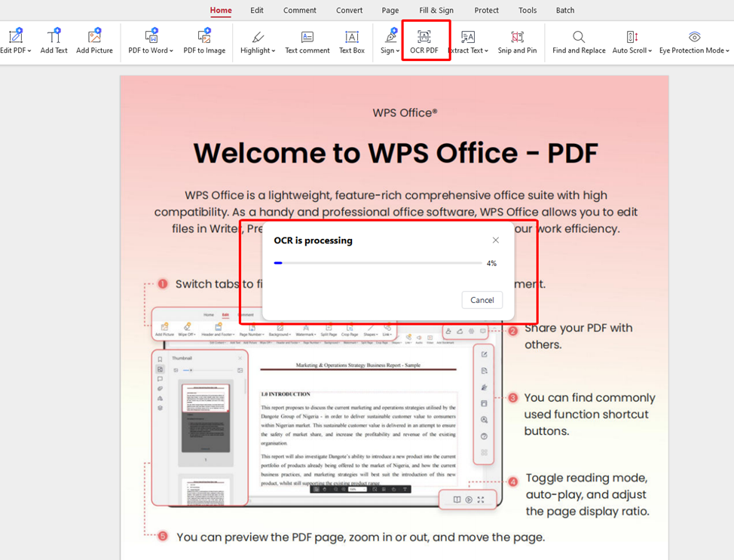Expand the Eye Protection Mode dropdown arrow
The image size is (734, 560).
(x=727, y=50)
